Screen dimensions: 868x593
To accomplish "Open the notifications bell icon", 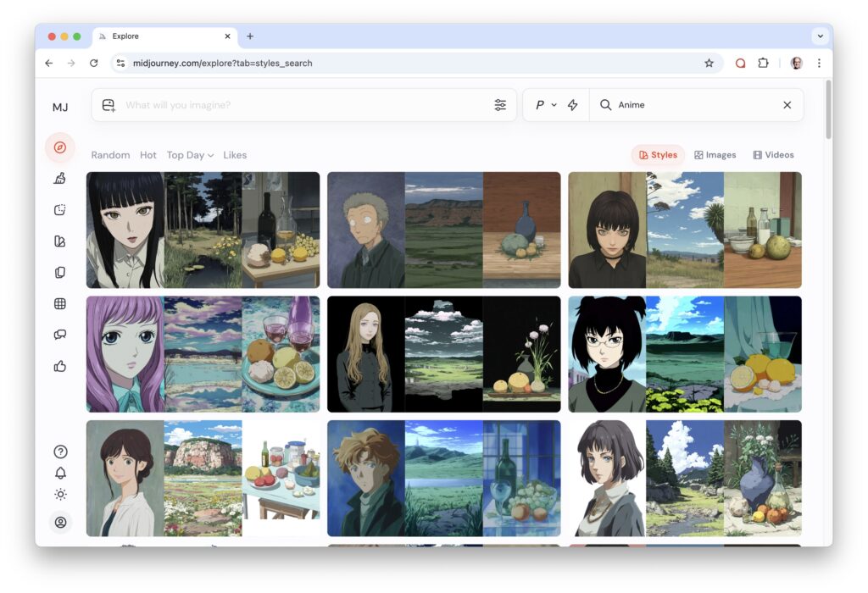I will point(60,473).
